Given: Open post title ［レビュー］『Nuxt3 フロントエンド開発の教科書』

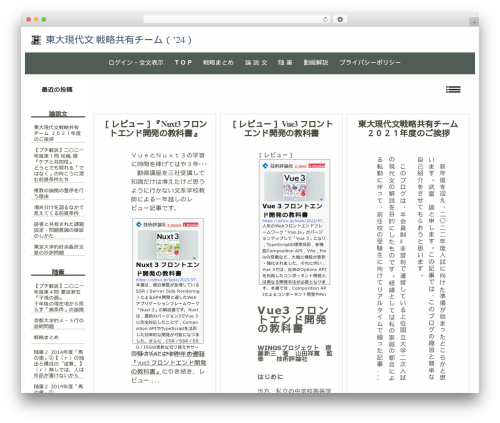Looking at the screenshot, I should tap(156, 129).
